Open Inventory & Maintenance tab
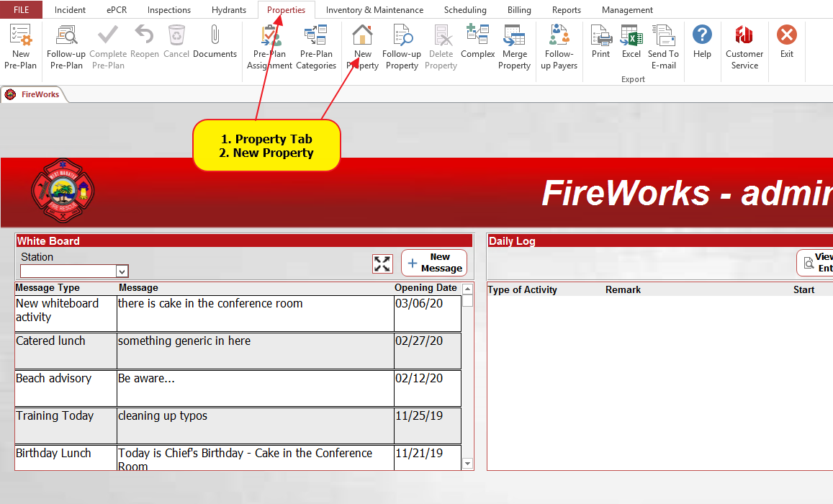 [374, 9]
